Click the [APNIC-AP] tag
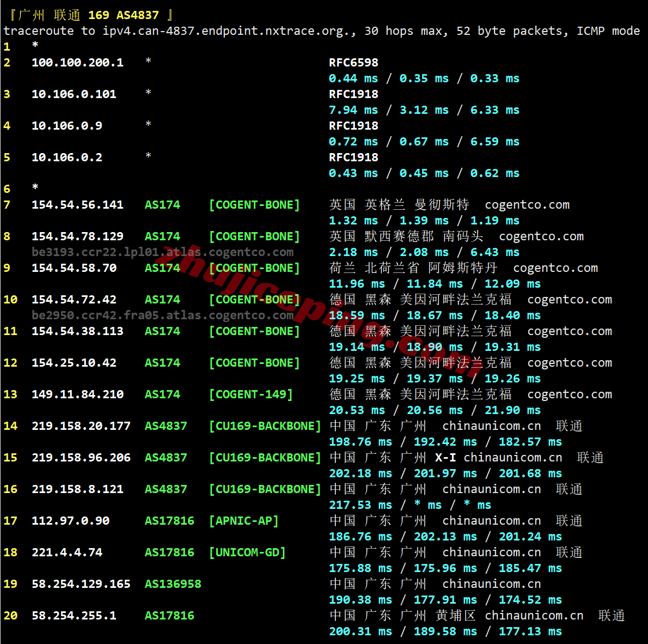This screenshot has width=648, height=644. [244, 521]
